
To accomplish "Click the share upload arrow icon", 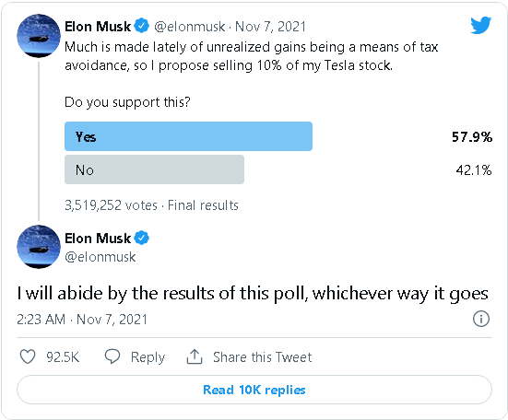I will pyautogui.click(x=195, y=356).
